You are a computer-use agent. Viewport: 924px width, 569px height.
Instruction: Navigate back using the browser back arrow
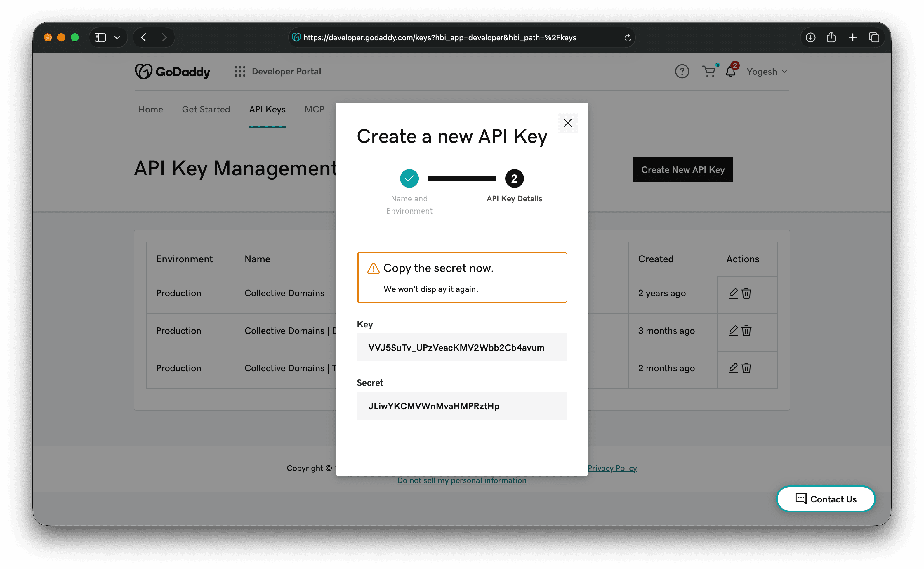coord(143,37)
